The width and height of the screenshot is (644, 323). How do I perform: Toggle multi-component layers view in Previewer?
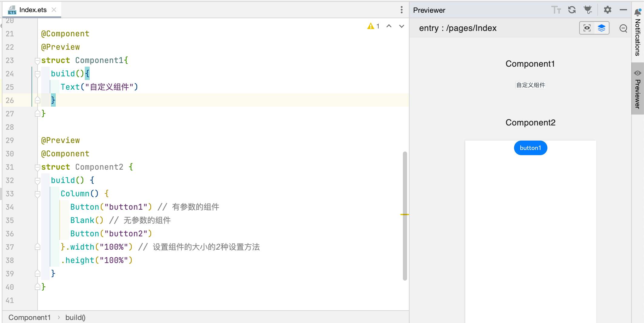point(602,28)
